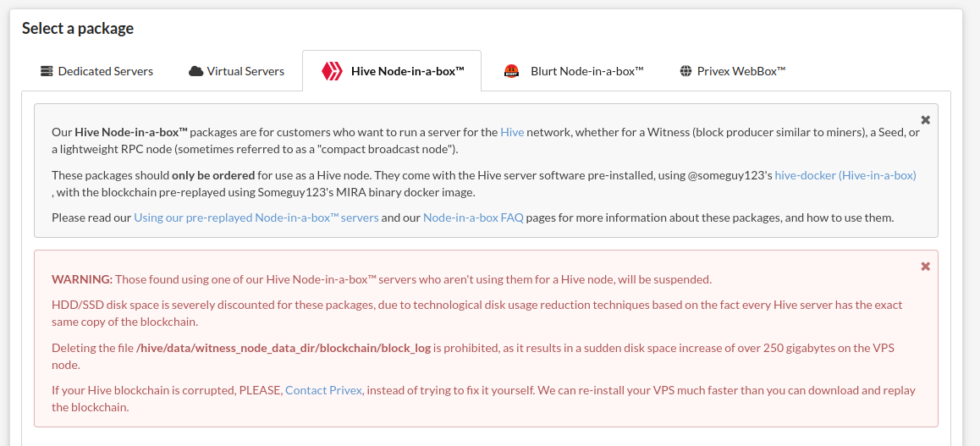980x446 pixels.
Task: Open the Hive network link
Action: point(512,132)
